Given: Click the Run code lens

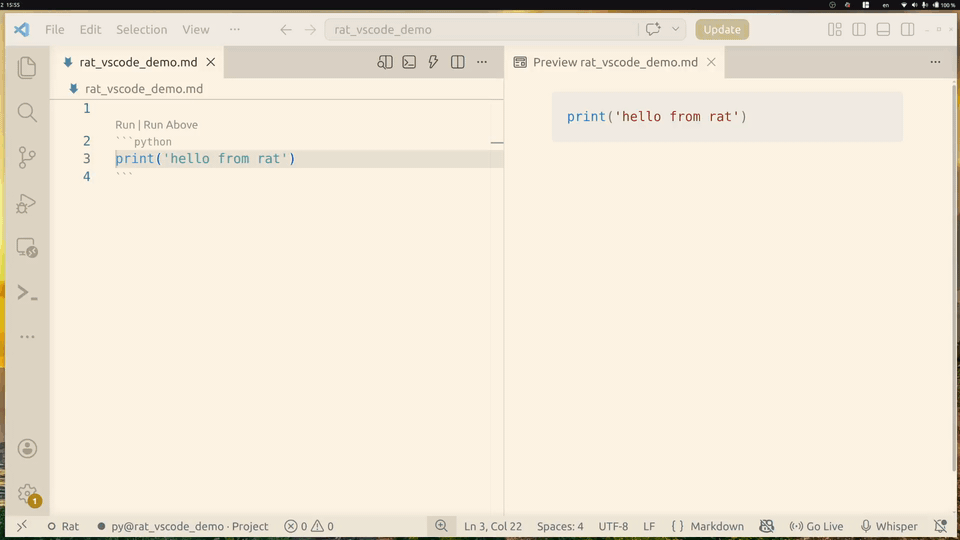Looking at the screenshot, I should (x=125, y=124).
